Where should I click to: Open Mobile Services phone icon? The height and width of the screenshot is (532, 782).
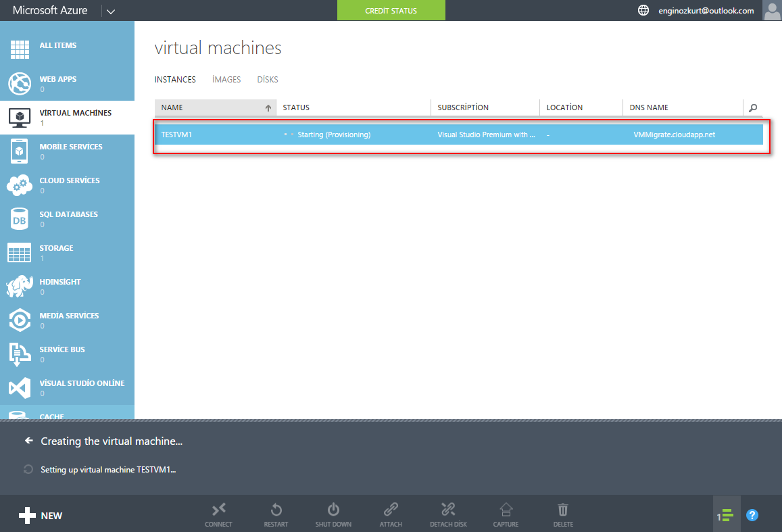coord(20,151)
